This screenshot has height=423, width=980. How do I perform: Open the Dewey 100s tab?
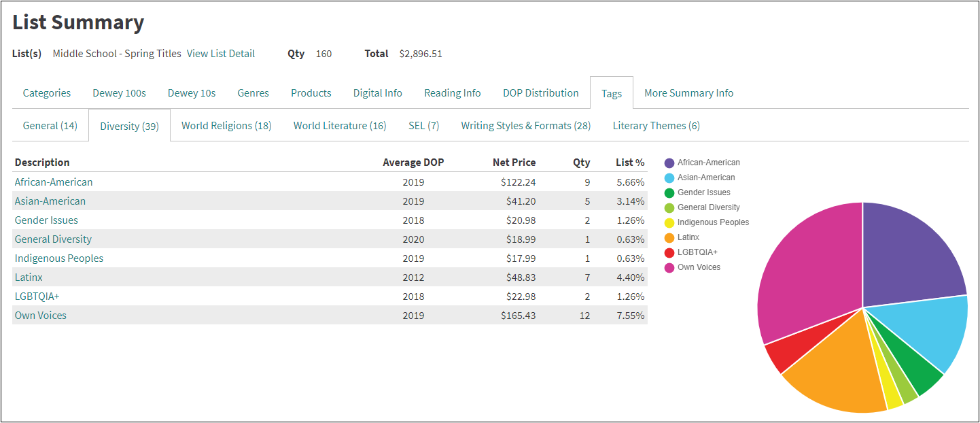coord(119,93)
